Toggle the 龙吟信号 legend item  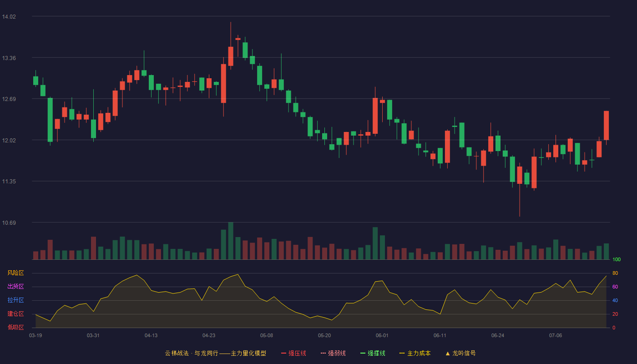pyautogui.click(x=460, y=353)
